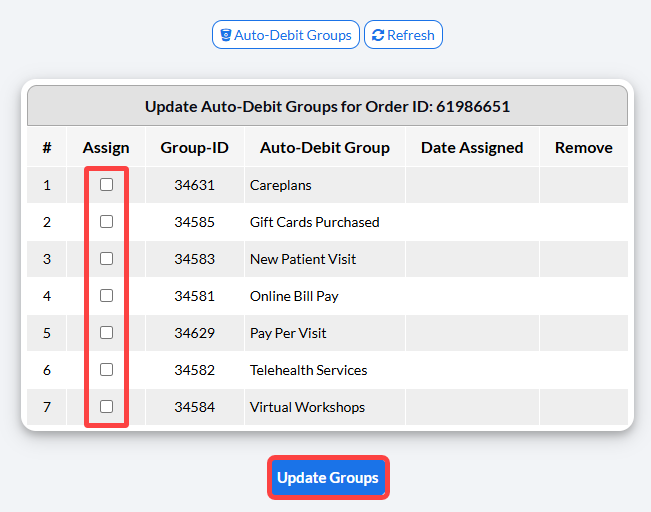Click Group-ID 34581 cell
The width and height of the screenshot is (651, 512).
click(195, 296)
